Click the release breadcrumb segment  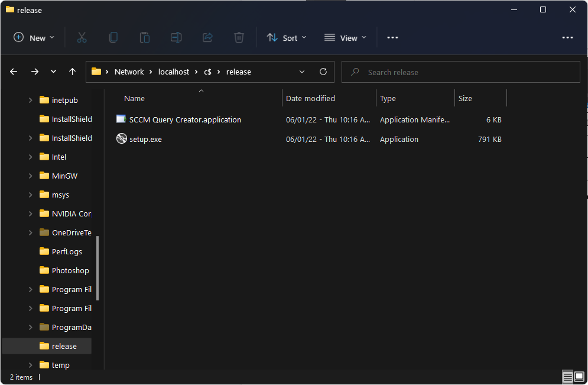coord(239,72)
